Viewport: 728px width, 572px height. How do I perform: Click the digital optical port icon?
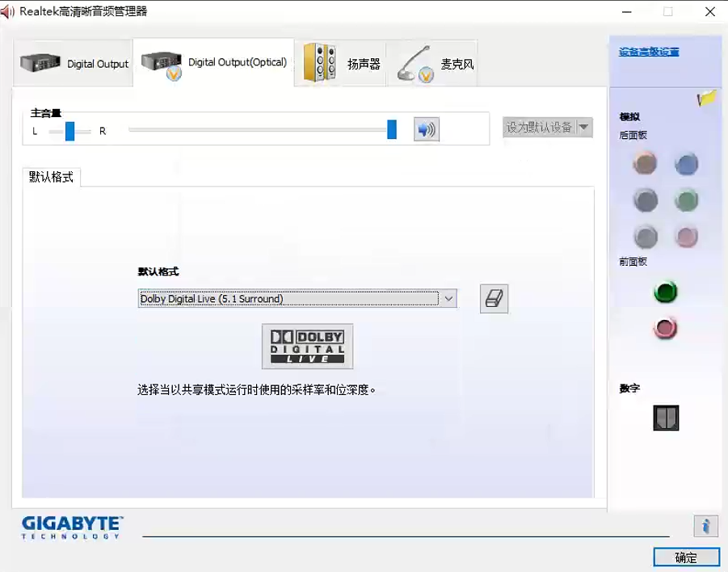(666, 418)
